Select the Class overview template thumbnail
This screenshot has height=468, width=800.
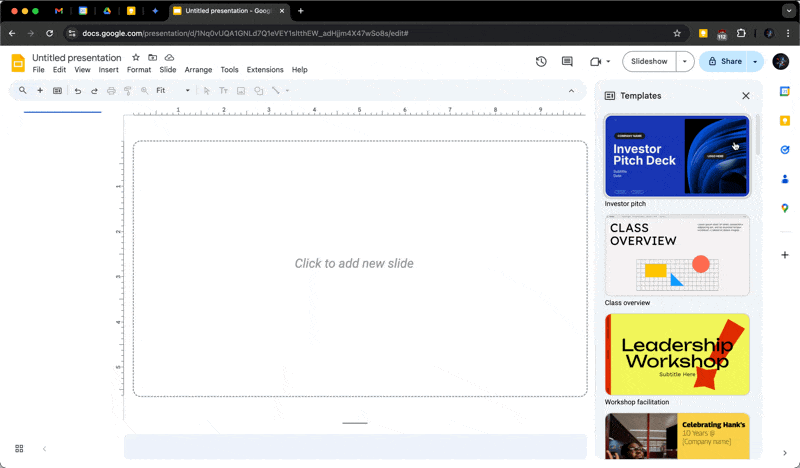click(677, 256)
